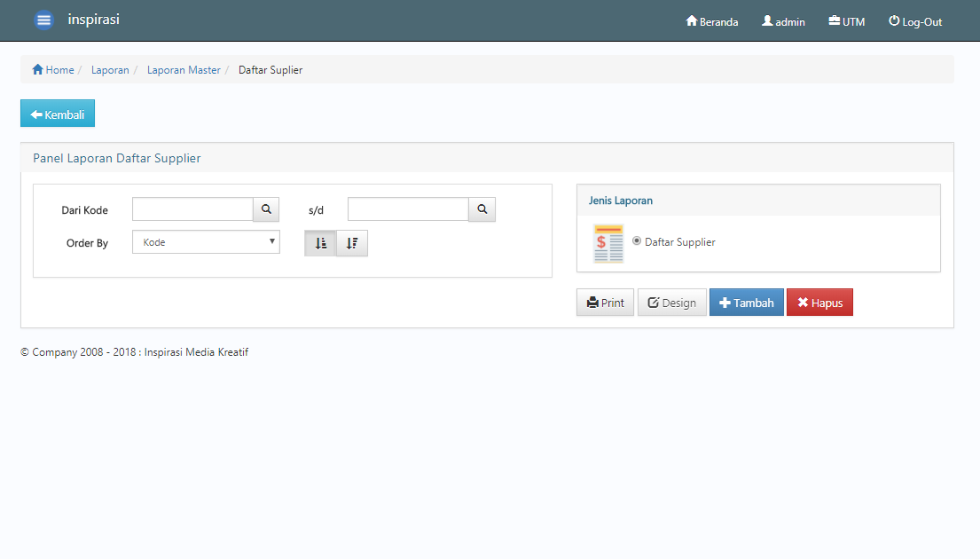Open report Design editor
Screen dimensions: 980x559
672,303
